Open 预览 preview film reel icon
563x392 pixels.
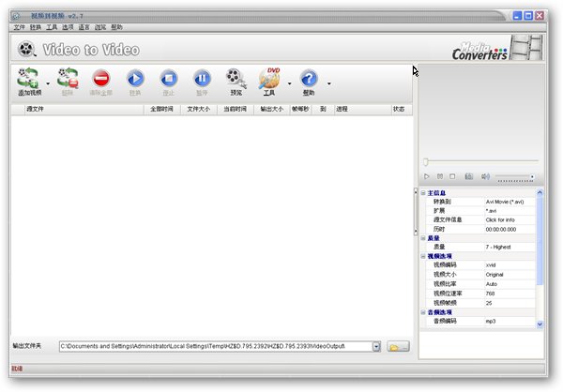[236, 78]
